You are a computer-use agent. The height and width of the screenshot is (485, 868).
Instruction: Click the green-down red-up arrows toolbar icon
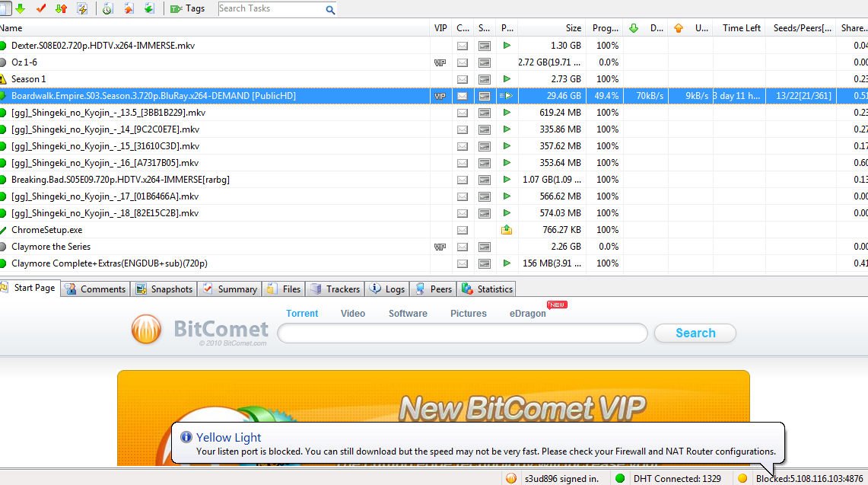click(62, 8)
